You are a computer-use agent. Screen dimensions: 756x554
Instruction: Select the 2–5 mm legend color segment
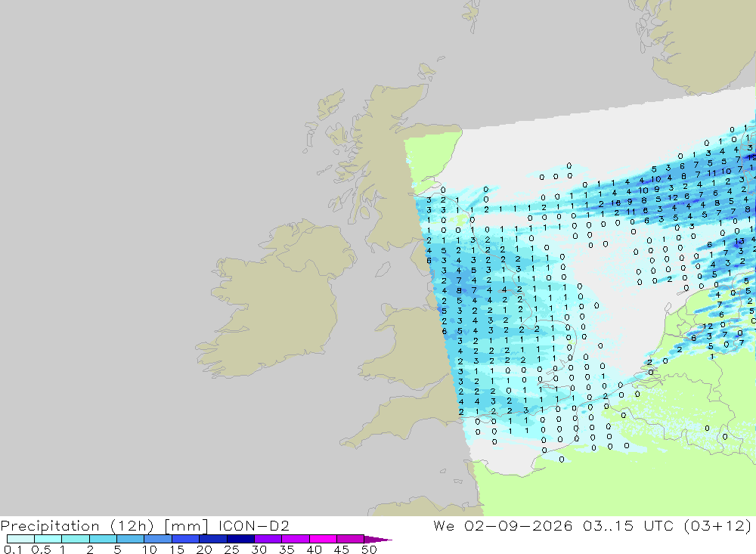[x=103, y=539]
